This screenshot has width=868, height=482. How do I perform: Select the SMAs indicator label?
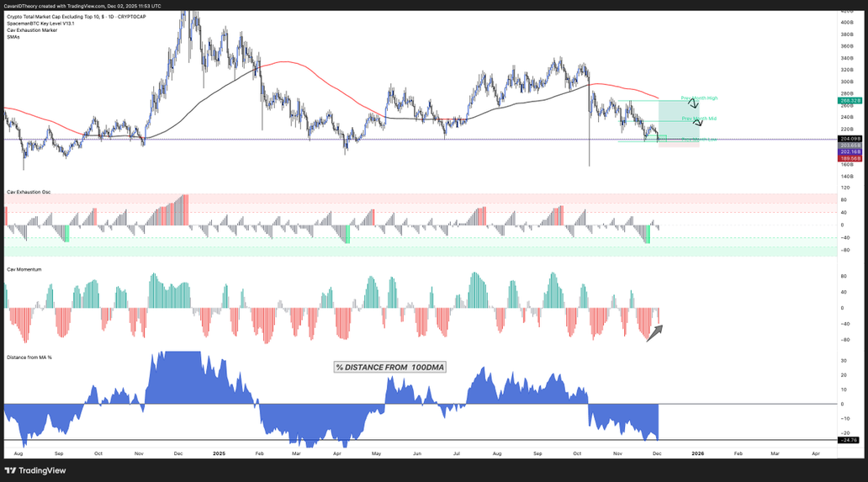pyautogui.click(x=13, y=37)
